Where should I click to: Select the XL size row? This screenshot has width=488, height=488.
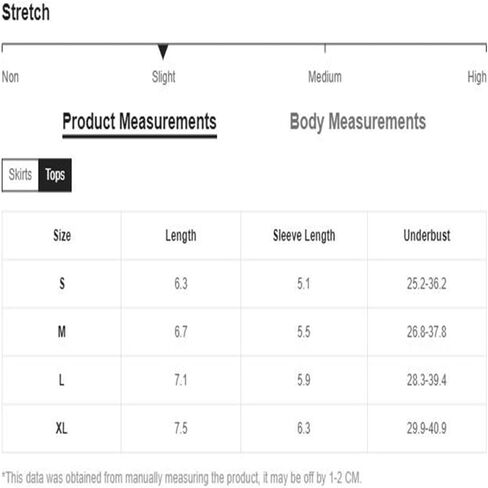tap(244, 428)
